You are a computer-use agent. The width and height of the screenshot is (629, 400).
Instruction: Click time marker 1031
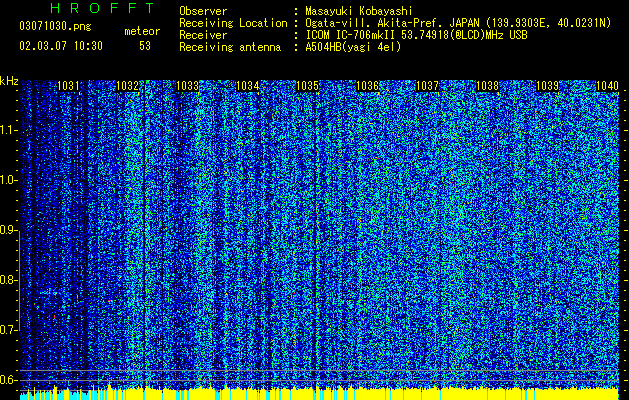[x=68, y=86]
